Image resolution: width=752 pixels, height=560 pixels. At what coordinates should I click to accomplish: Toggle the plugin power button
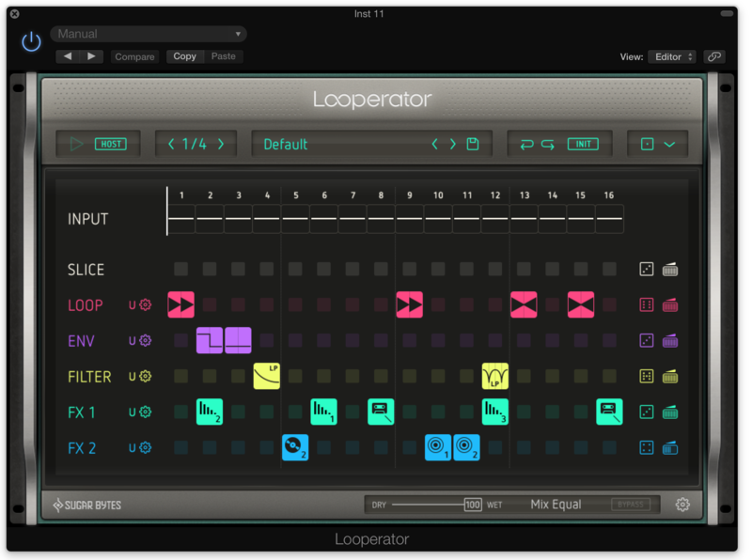[x=31, y=41]
